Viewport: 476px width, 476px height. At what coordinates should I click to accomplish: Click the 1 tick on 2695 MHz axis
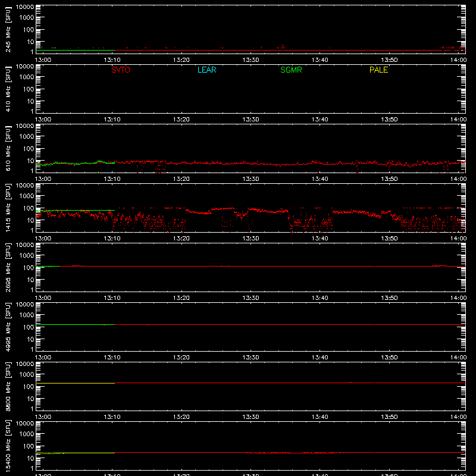coord(32,290)
